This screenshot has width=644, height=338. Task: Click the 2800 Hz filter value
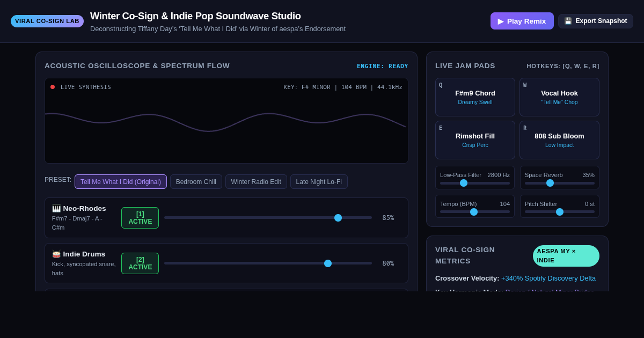[499, 175]
